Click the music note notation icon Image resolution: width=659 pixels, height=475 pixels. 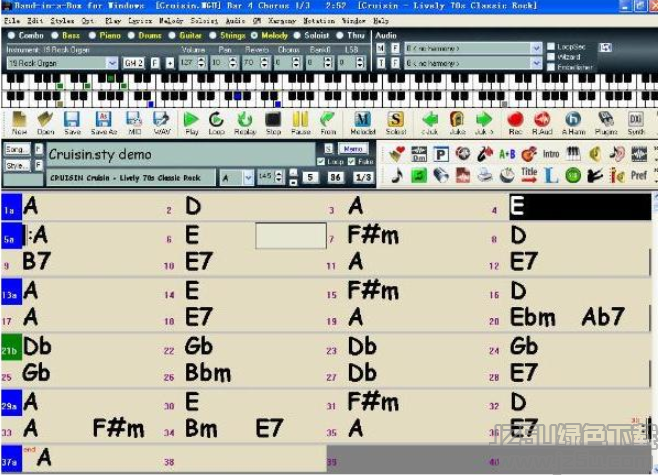pyautogui.click(x=396, y=175)
